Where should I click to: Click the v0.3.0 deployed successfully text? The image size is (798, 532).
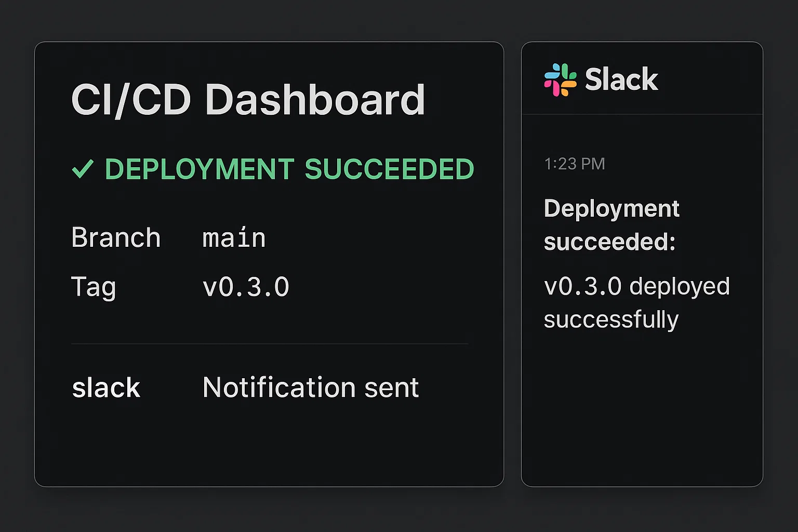click(636, 302)
